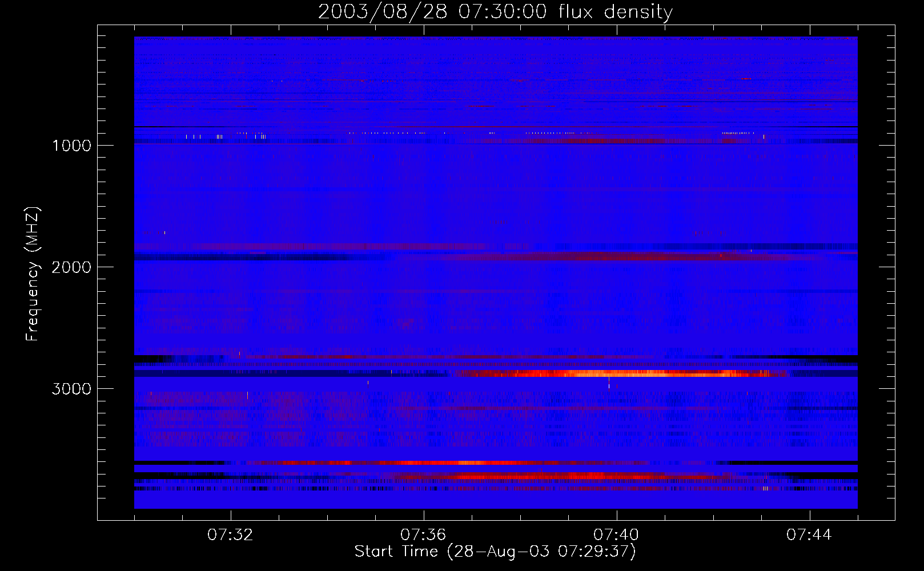Viewport: 924px width, 571px height.
Task: Click the 07:40 time tick label
Action: (616, 535)
